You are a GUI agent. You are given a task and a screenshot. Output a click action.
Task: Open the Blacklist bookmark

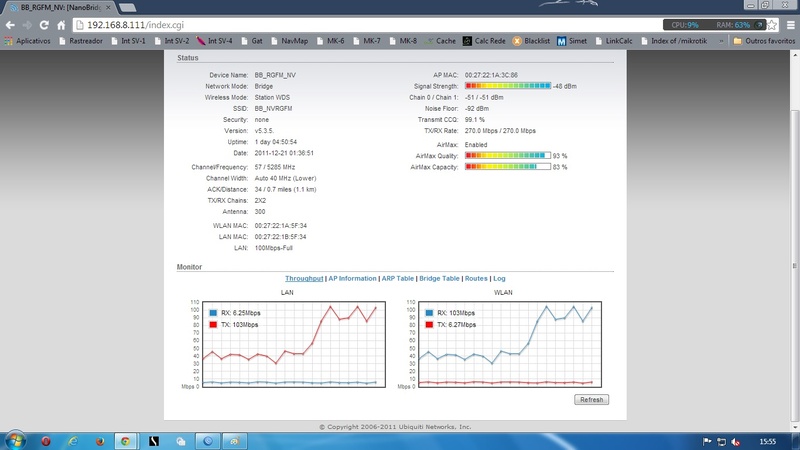(x=531, y=41)
